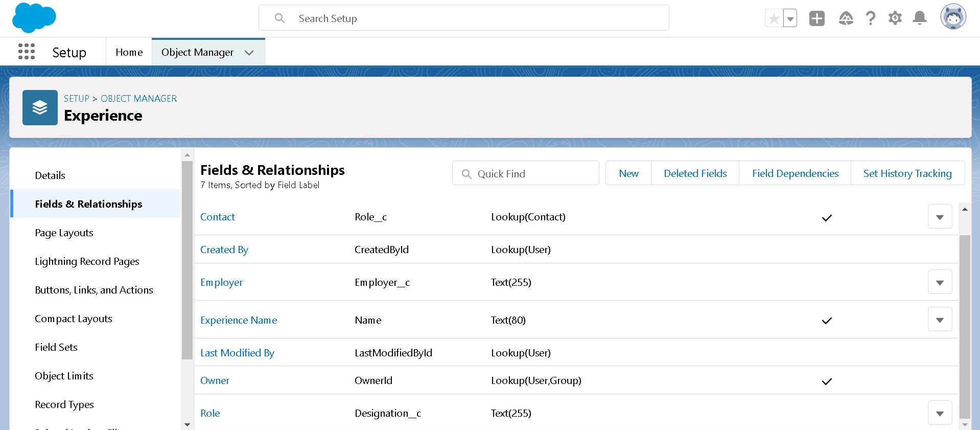Click the Search Setup magnifier icon
Screen dimensions: 980x430
279,18
